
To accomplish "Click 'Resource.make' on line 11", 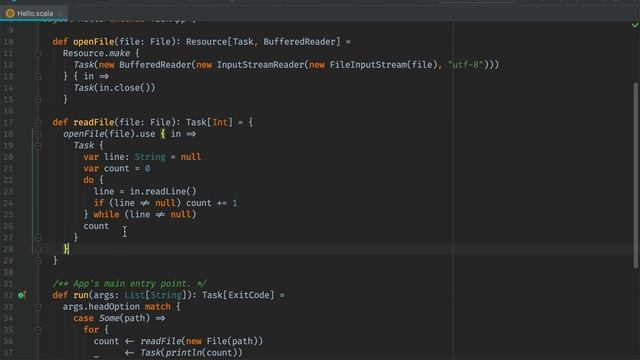I will tap(96, 53).
